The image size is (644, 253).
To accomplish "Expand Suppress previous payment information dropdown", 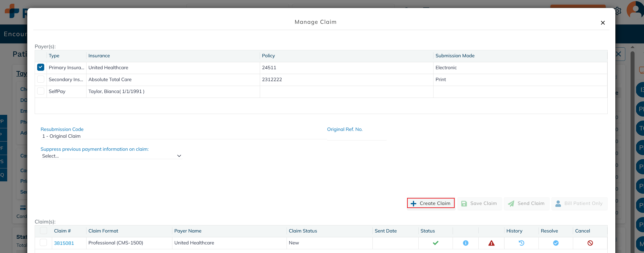I will (x=111, y=156).
